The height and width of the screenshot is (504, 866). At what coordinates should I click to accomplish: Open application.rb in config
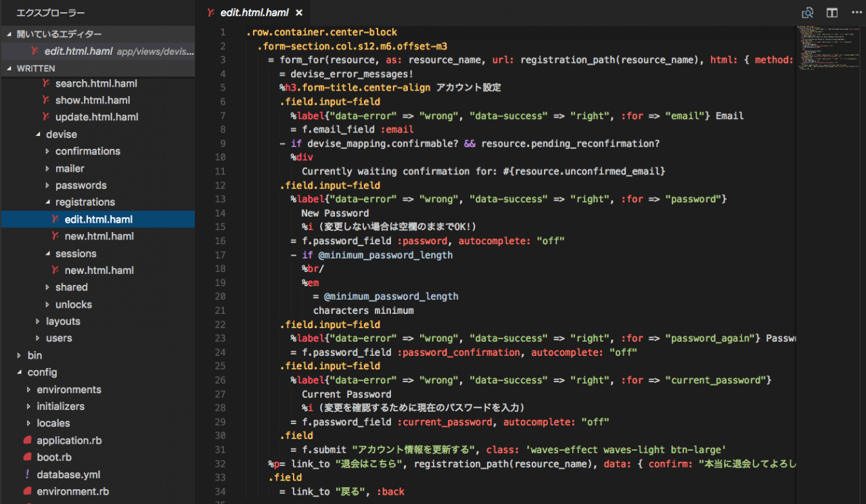(x=69, y=440)
